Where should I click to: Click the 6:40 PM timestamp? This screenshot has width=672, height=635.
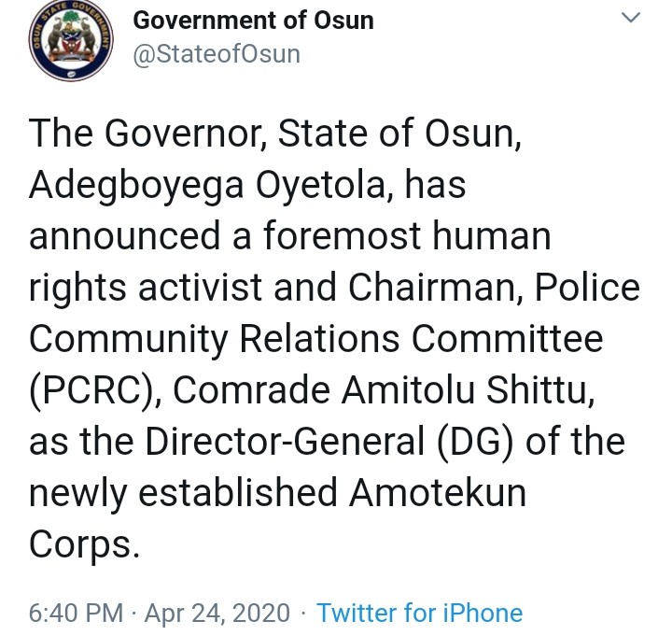[x=76, y=614]
